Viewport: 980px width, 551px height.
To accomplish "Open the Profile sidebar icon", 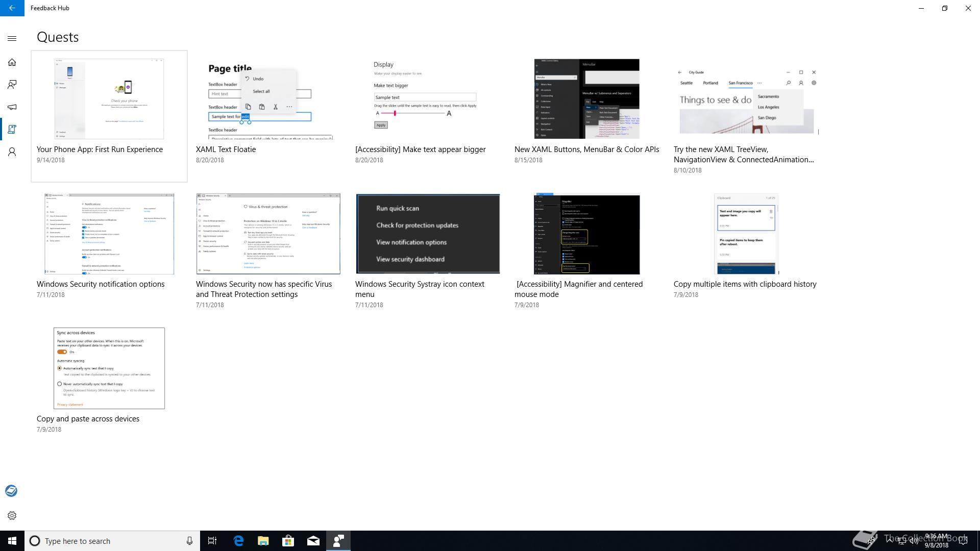I will point(12,152).
